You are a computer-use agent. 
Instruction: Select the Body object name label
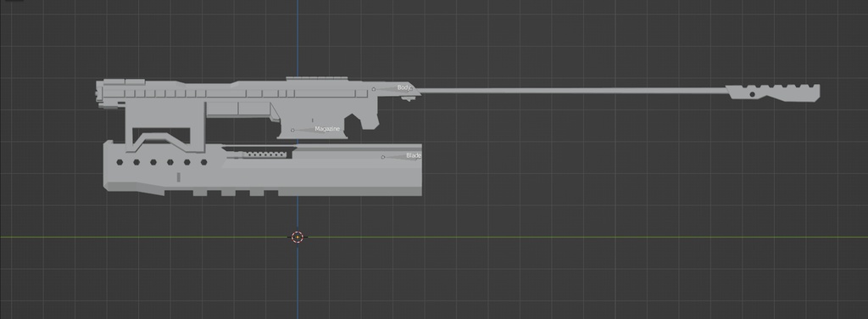click(404, 87)
